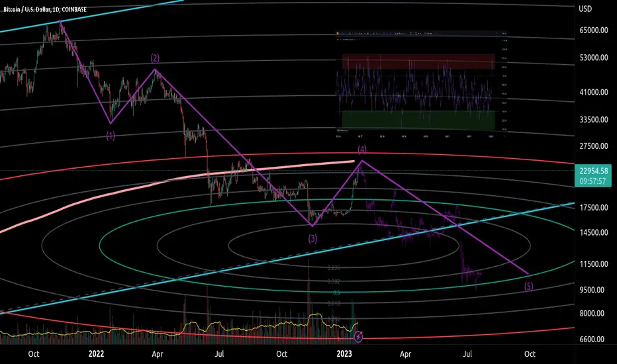The width and height of the screenshot is (617, 364).
Task: Click the Oct label just before 2023
Action: [282, 354]
